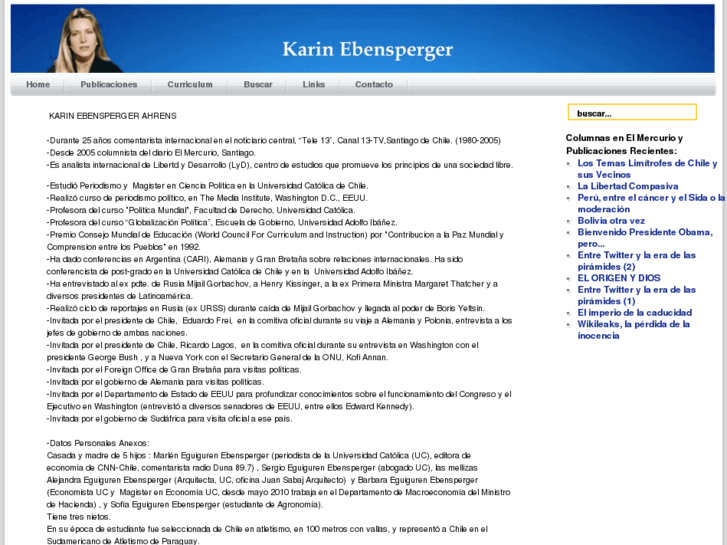The width and height of the screenshot is (727, 545).
Task: Open 'Entre Twitter y la era de las pirámides (1)'
Action: (637, 295)
